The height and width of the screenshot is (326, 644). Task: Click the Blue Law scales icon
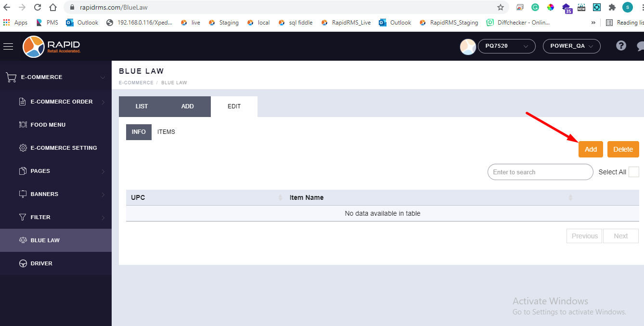tap(23, 240)
